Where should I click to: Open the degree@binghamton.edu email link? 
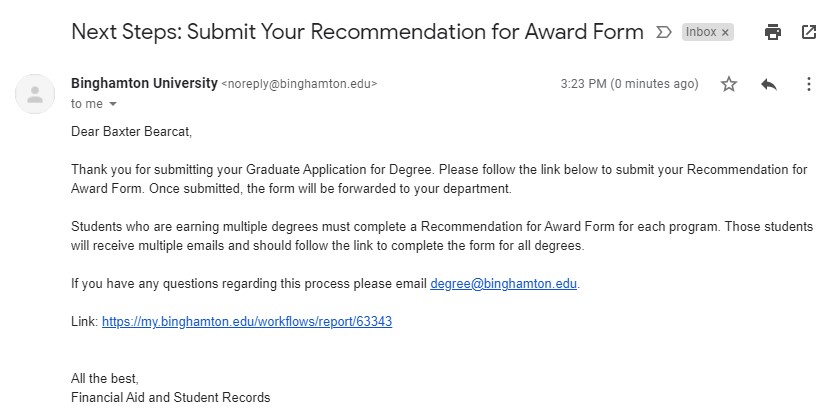point(504,283)
